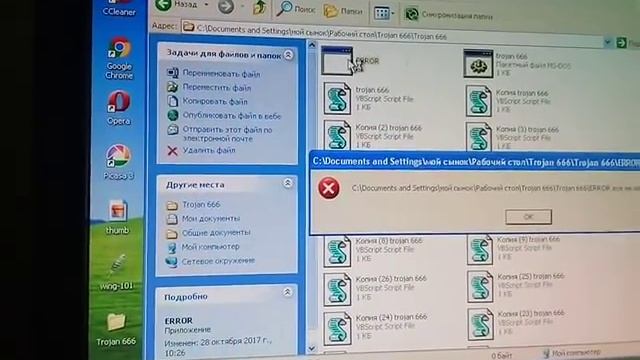Toggle the Folders (Папки) pane button
The image size is (640, 360).
[x=343, y=11]
